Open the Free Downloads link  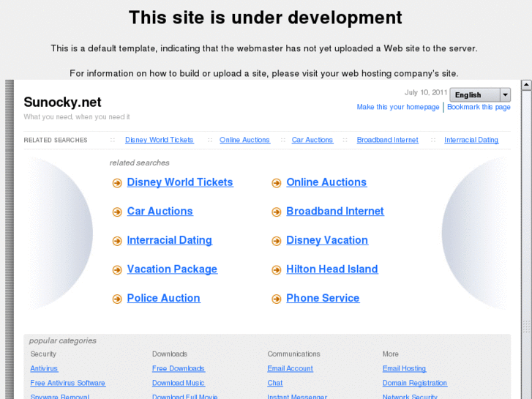pyautogui.click(x=178, y=368)
